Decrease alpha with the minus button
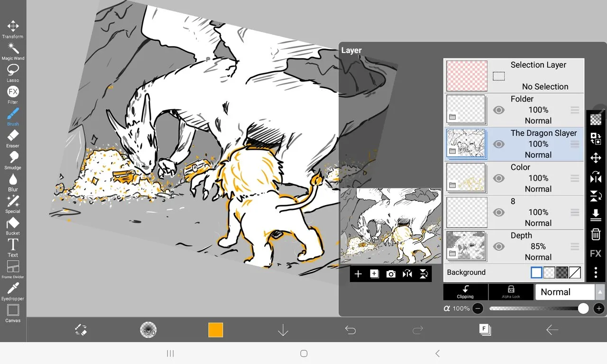Image resolution: width=607 pixels, height=364 pixels. coord(478,309)
